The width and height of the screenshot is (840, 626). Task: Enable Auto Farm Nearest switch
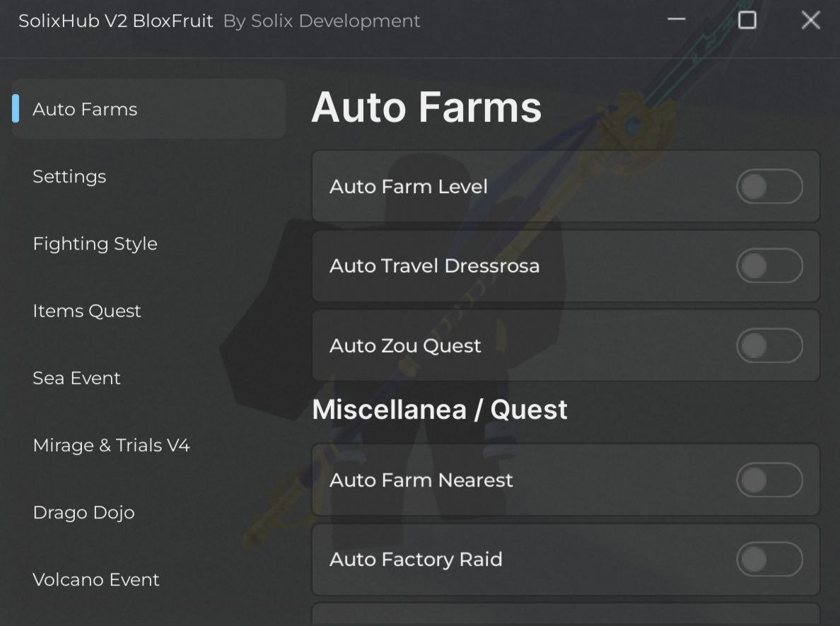(x=769, y=480)
